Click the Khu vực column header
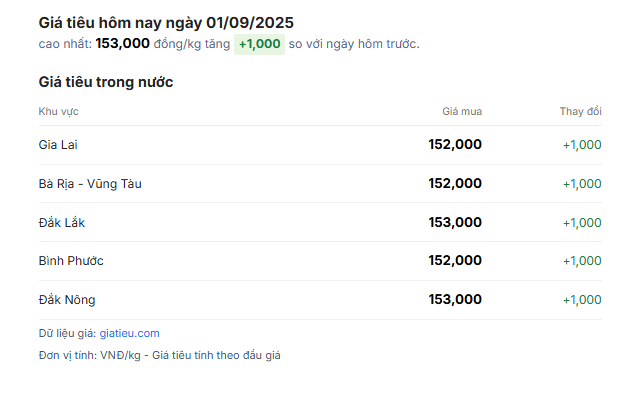 coord(58,111)
